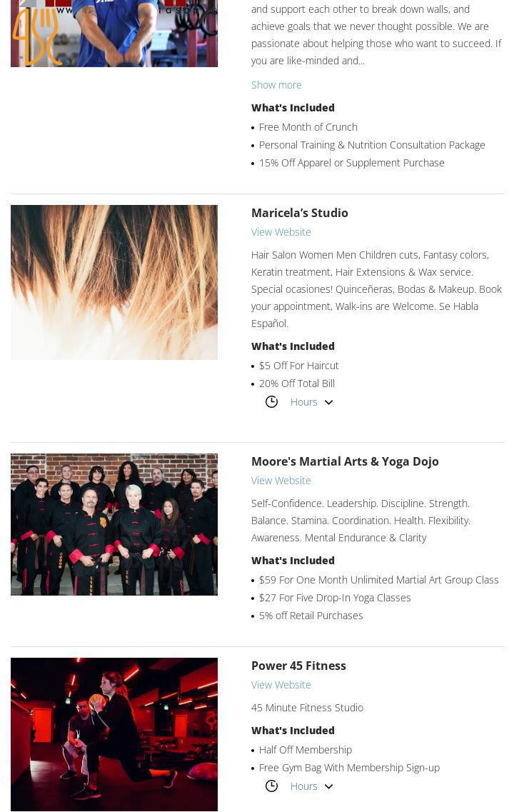The width and height of the screenshot is (514, 812).
Task: Click the clock icon under Power 45 Fitness
Action: [x=272, y=786]
